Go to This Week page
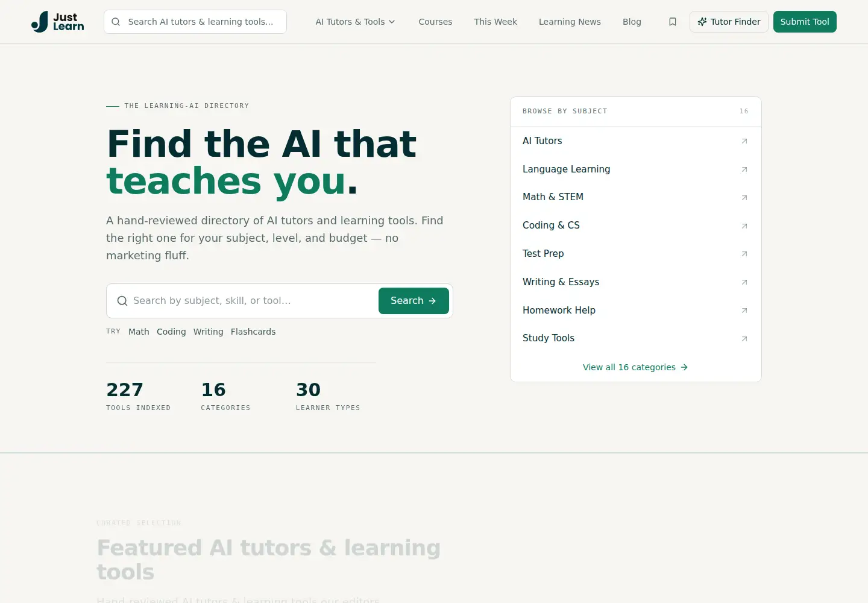Image resolution: width=868 pixels, height=603 pixels. (x=495, y=22)
